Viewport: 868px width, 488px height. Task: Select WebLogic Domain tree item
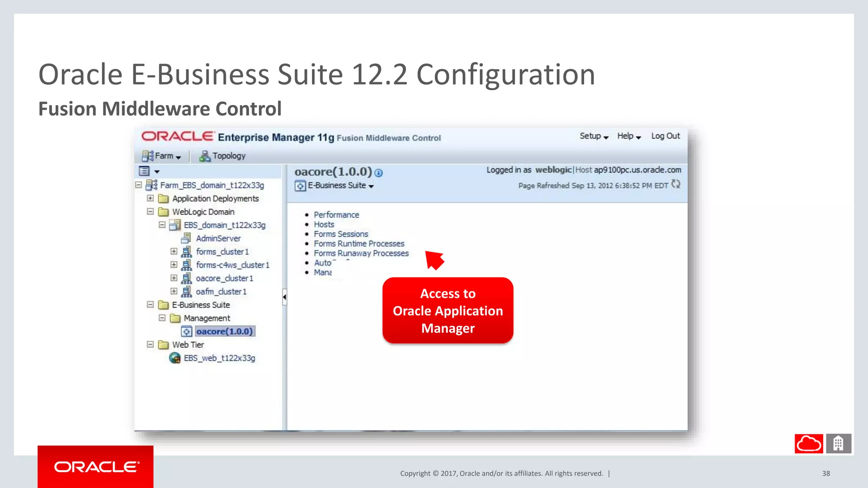click(203, 212)
